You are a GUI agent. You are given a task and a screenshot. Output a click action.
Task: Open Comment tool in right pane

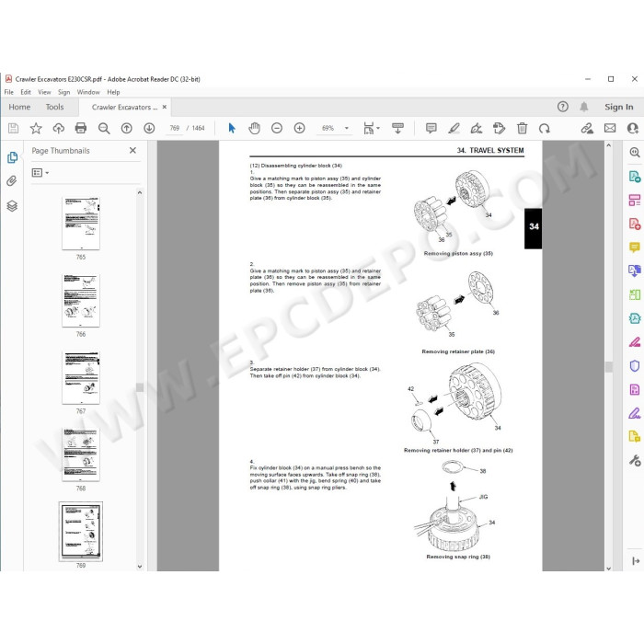(635, 247)
